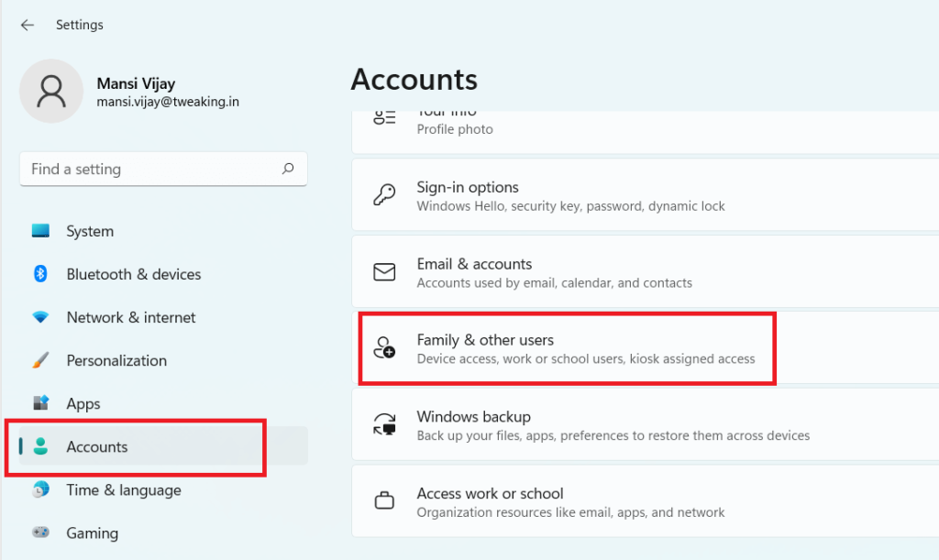Open Access work or school

pos(645,501)
